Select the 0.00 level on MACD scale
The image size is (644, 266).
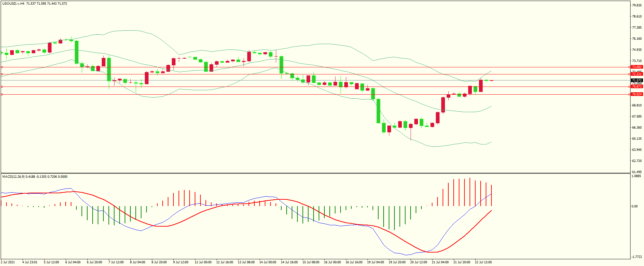(635, 206)
